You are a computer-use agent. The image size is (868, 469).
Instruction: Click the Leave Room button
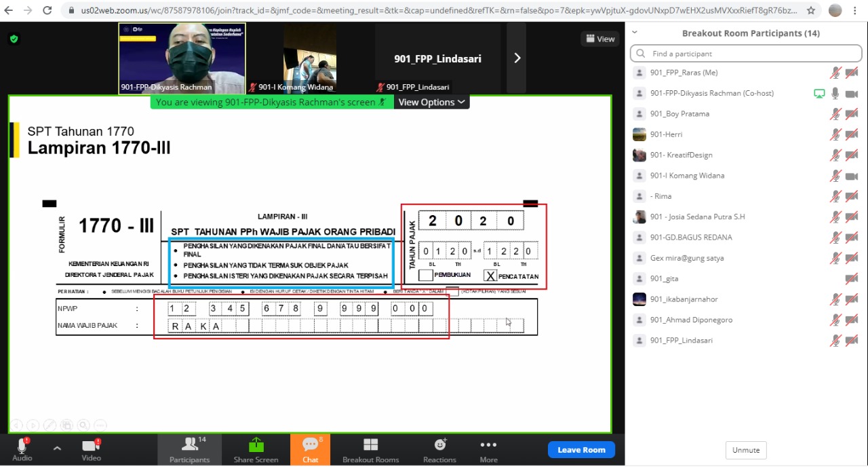[x=581, y=449]
